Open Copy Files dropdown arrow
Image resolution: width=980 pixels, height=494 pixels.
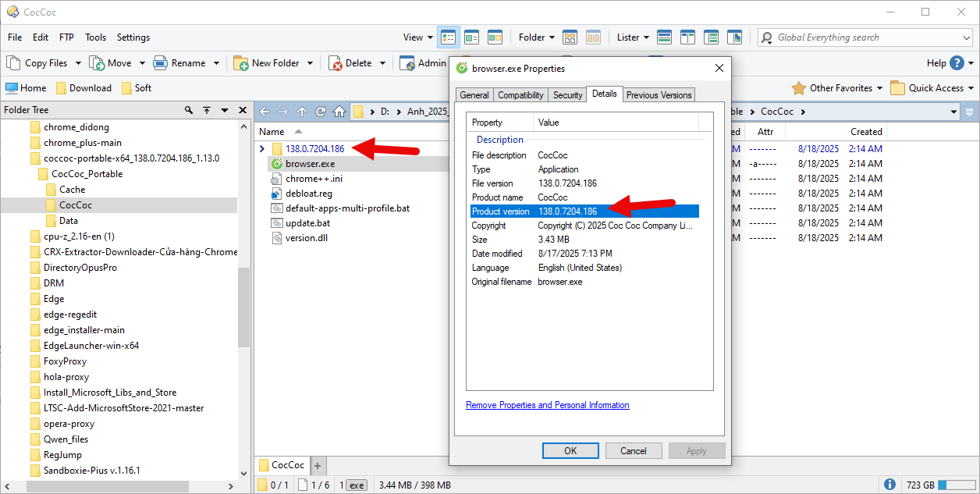click(x=76, y=63)
